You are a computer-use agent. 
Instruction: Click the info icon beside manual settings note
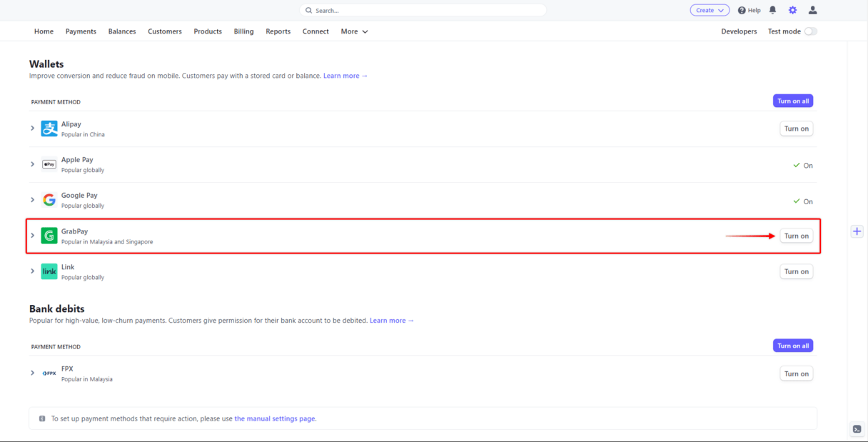pos(42,418)
